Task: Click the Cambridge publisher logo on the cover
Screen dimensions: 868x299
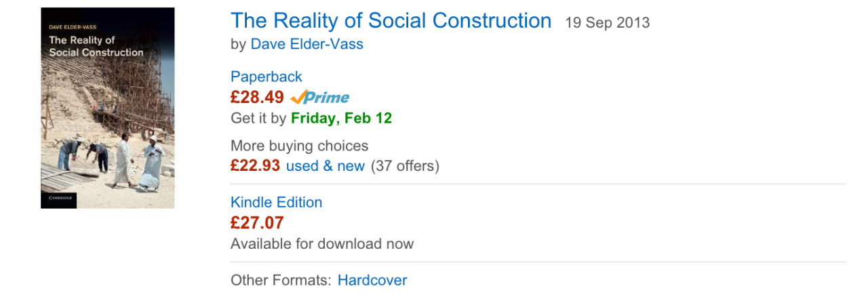Action: click(59, 199)
